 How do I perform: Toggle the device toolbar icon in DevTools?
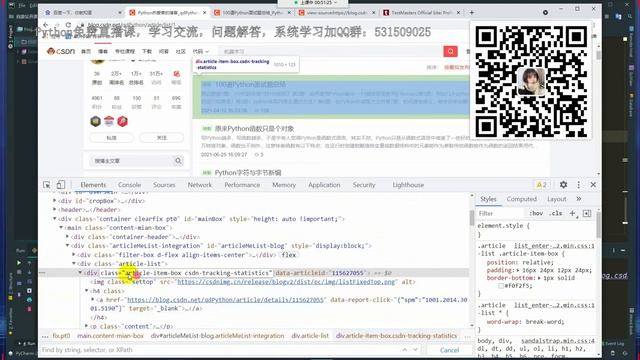(60, 185)
